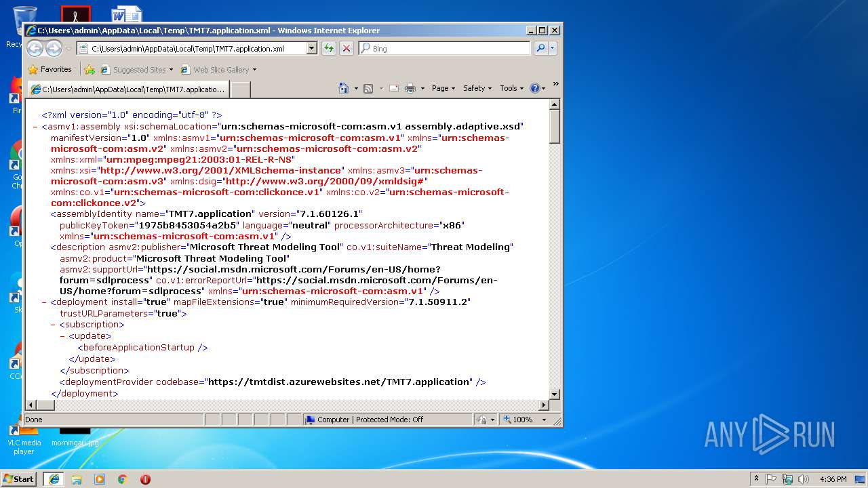The height and width of the screenshot is (488, 868).
Task: Go back with the Back arrow button
Action: (35, 48)
